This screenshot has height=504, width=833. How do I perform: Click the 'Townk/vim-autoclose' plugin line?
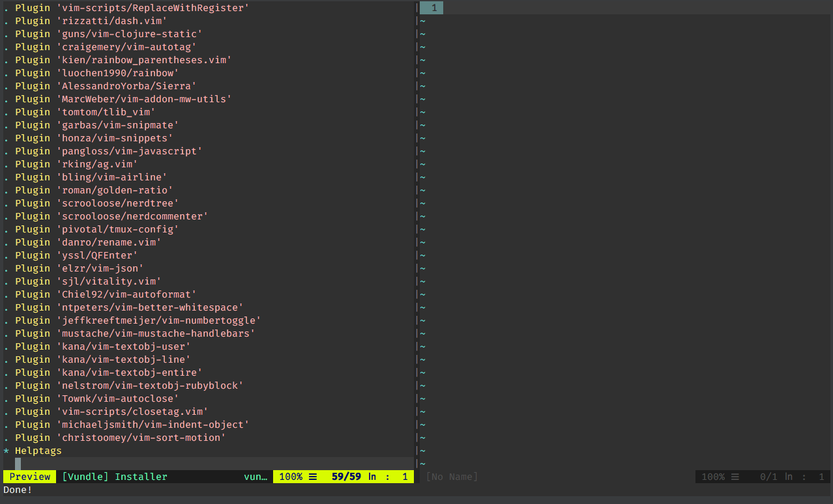(x=91, y=399)
